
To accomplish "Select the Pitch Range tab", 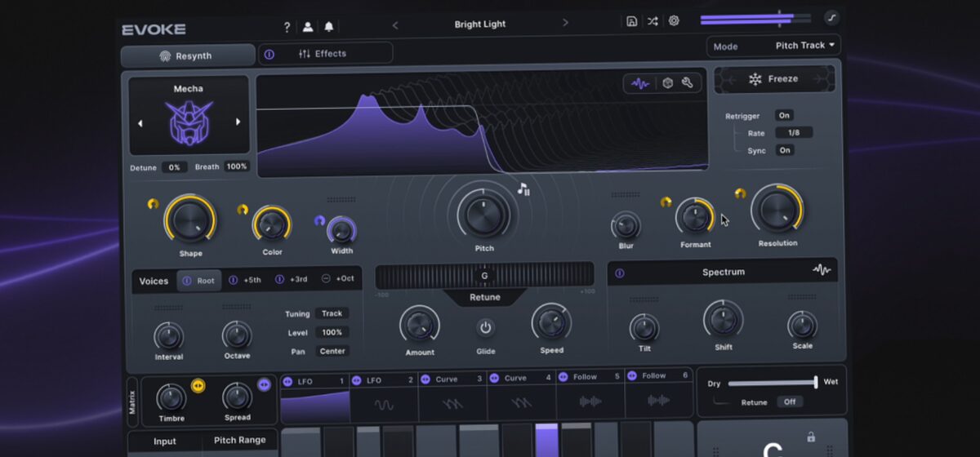I will point(240,440).
